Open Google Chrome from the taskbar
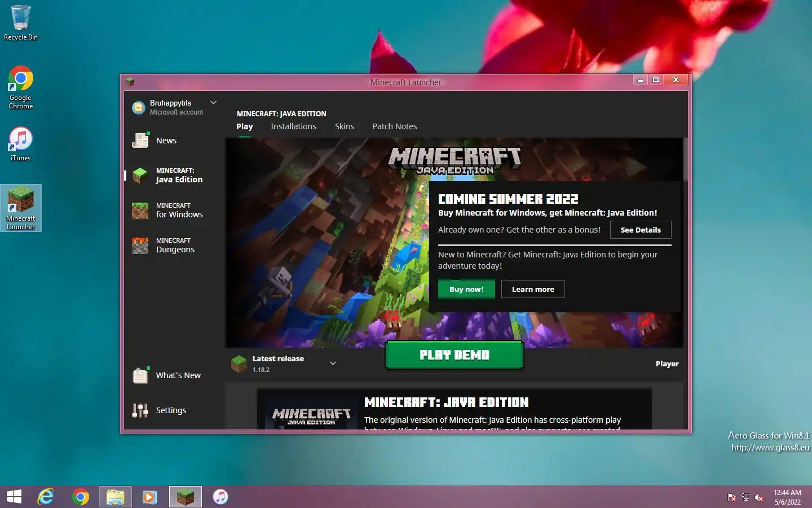 pyautogui.click(x=81, y=497)
